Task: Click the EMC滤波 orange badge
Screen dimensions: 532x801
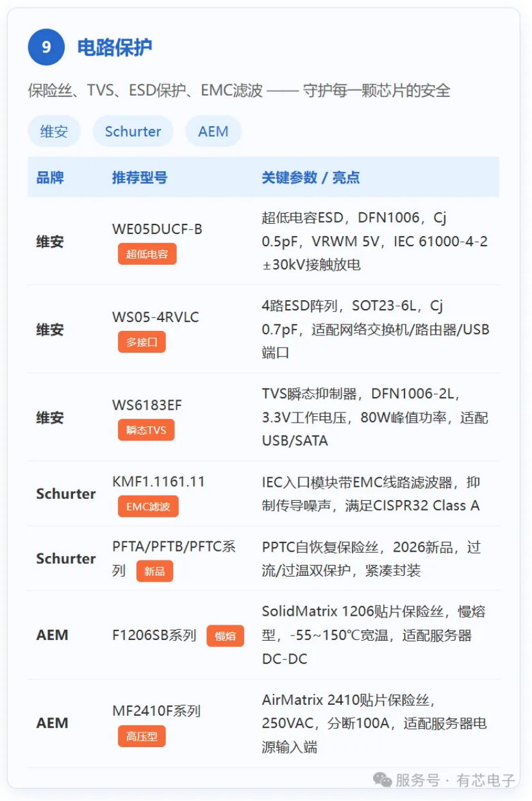Action: (x=148, y=506)
